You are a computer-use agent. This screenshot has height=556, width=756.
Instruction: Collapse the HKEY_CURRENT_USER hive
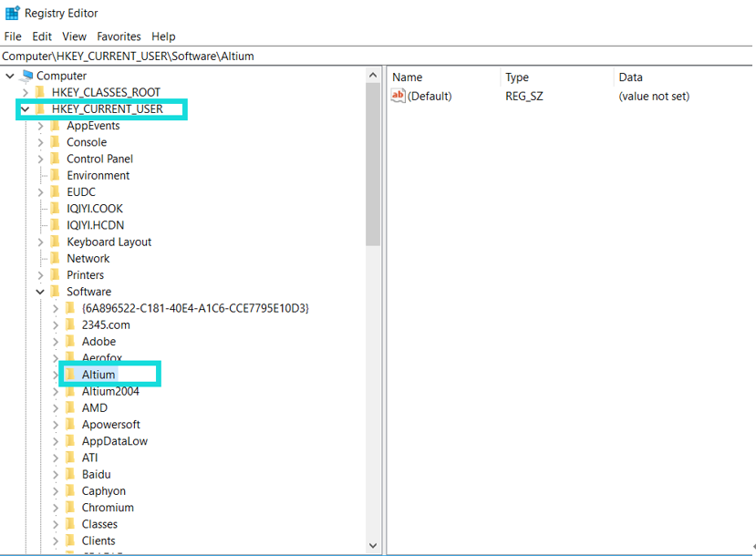[26, 109]
